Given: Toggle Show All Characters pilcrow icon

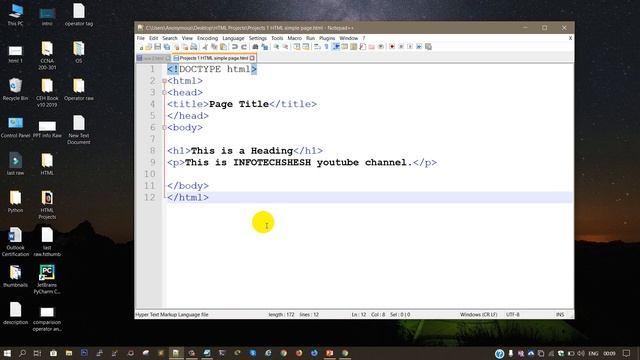Looking at the screenshot, I should point(326,47).
